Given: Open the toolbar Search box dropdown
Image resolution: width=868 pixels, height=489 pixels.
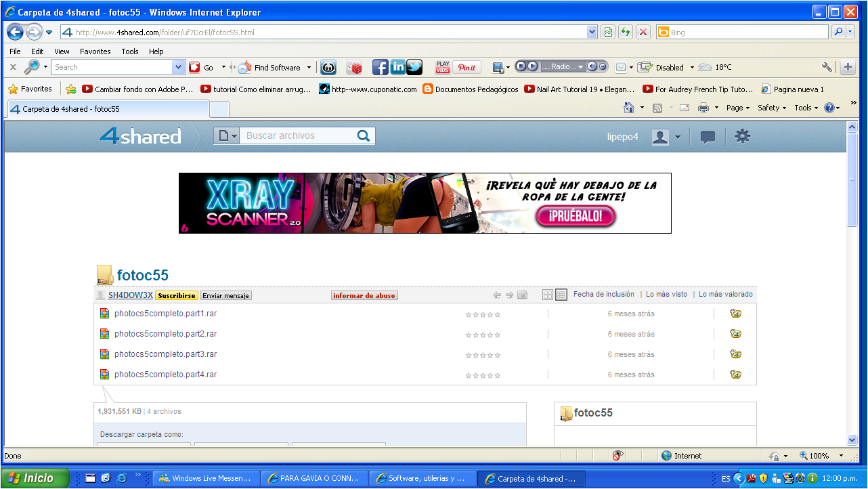Looking at the screenshot, I should (x=179, y=67).
